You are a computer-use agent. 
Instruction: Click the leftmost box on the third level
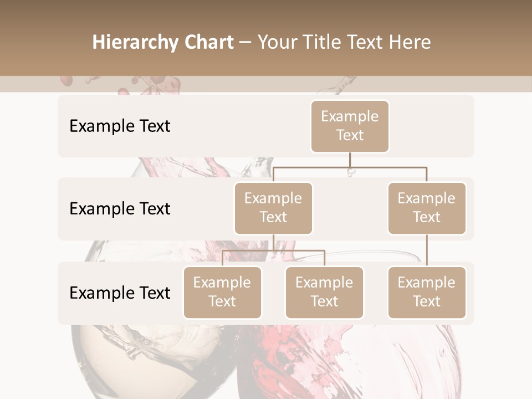click(222, 293)
